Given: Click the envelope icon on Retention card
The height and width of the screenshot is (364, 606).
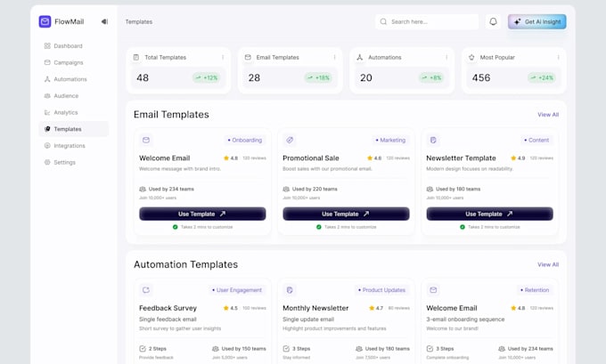Looking at the screenshot, I should click(x=433, y=290).
